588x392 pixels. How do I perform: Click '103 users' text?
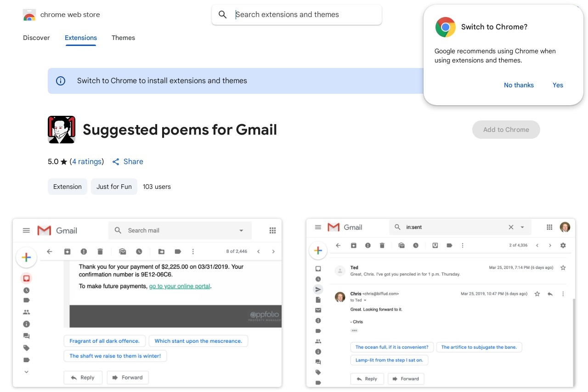157,187
